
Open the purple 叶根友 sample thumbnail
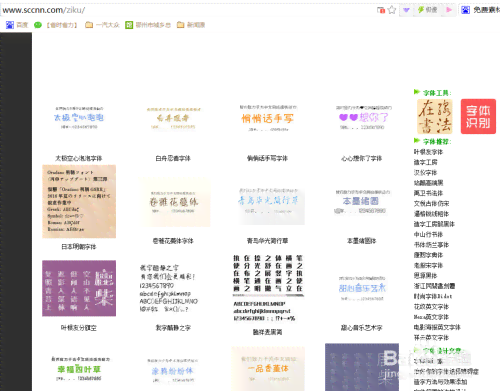[79, 288]
